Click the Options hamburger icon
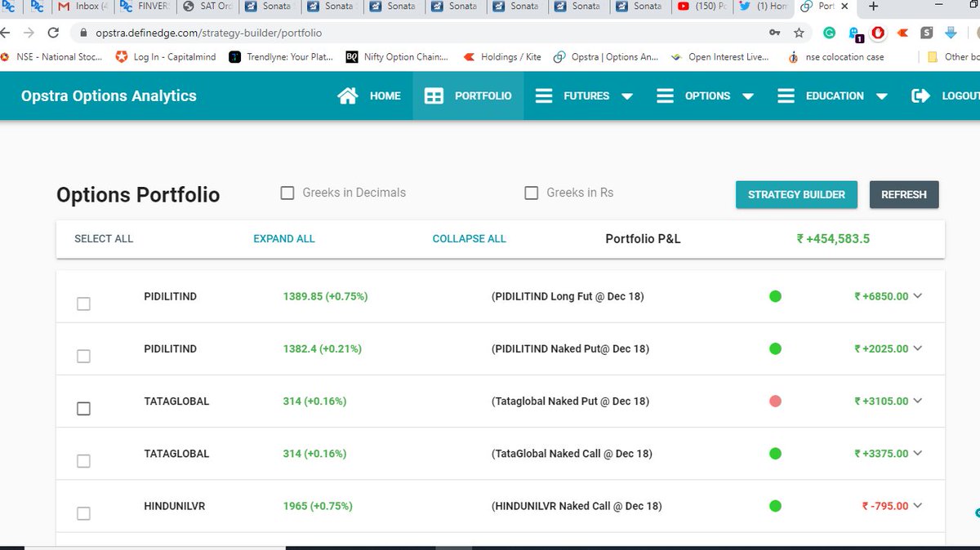 click(x=665, y=95)
